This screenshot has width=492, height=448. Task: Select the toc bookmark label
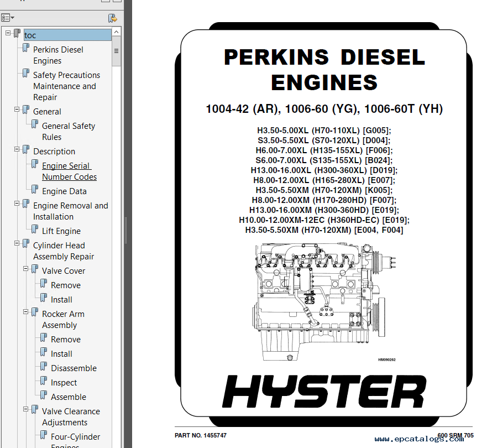coord(67,35)
